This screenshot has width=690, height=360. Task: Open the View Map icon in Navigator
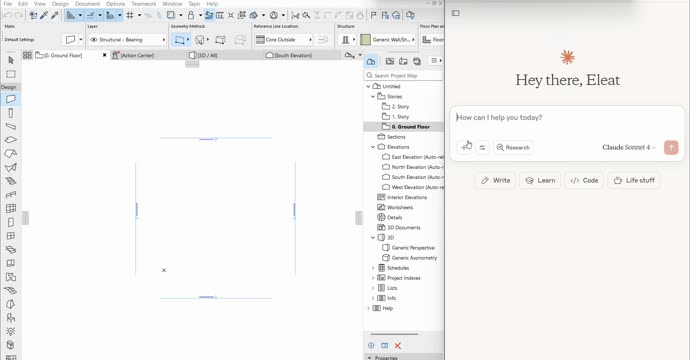click(x=390, y=61)
